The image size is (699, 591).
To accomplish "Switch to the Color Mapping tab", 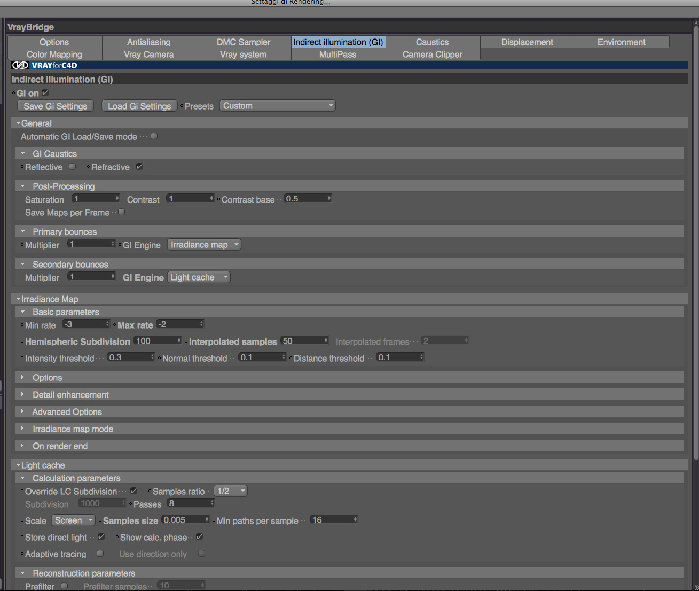I will click(54, 54).
